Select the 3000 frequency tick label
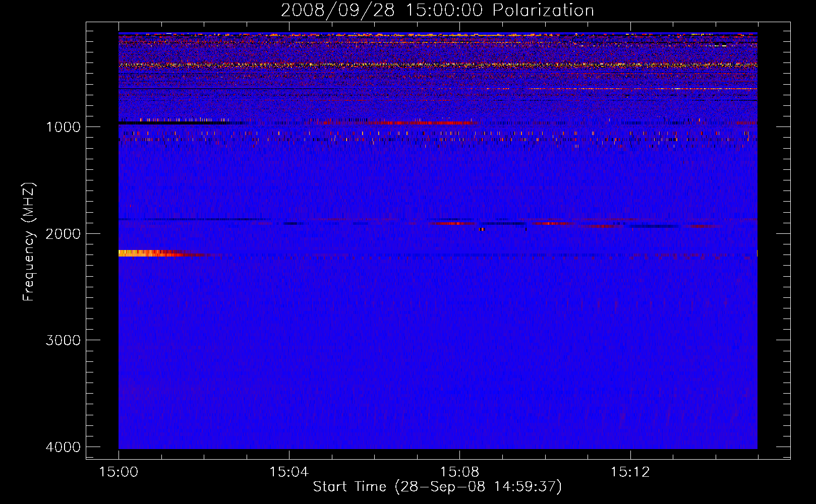 click(x=63, y=340)
